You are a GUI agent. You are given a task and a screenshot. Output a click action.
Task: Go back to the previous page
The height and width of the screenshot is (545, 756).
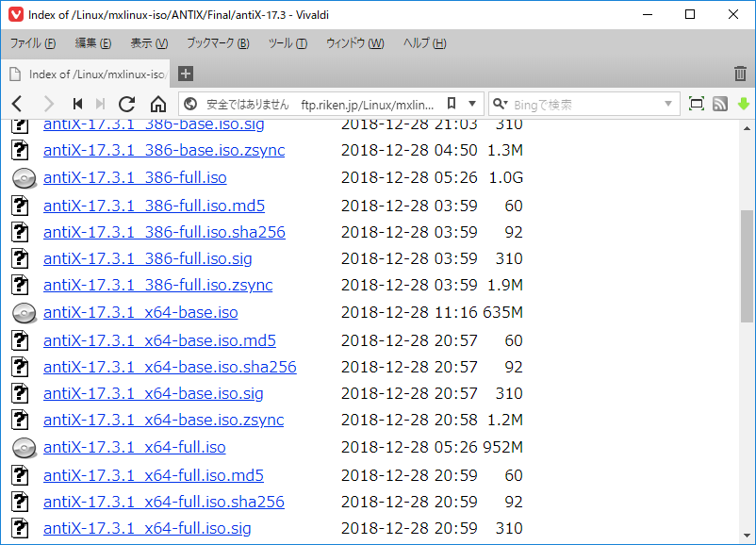pos(17,104)
